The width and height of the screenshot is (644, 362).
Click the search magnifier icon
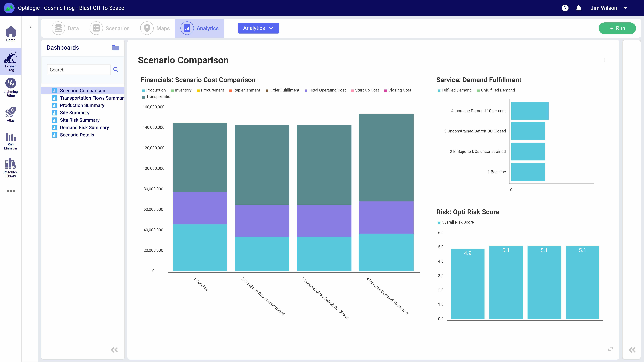[116, 70]
